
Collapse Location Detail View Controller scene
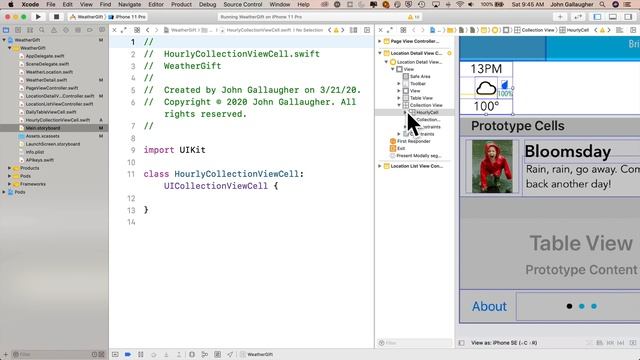[380, 53]
